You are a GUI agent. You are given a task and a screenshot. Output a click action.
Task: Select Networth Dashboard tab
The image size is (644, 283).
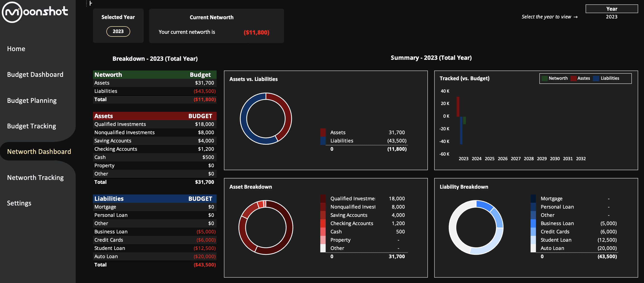pyautogui.click(x=39, y=152)
